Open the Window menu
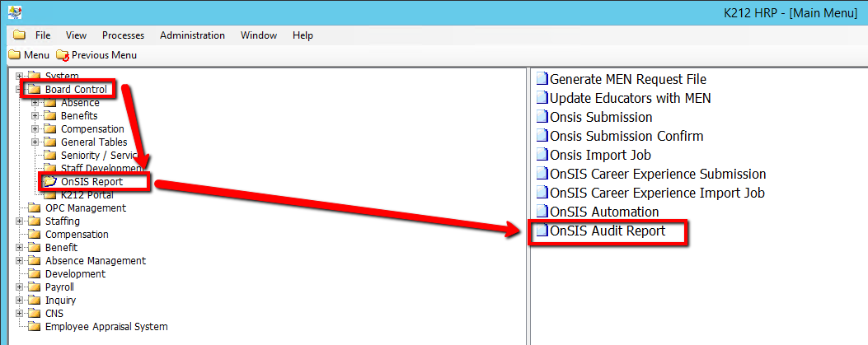The width and height of the screenshot is (868, 345). click(x=258, y=35)
